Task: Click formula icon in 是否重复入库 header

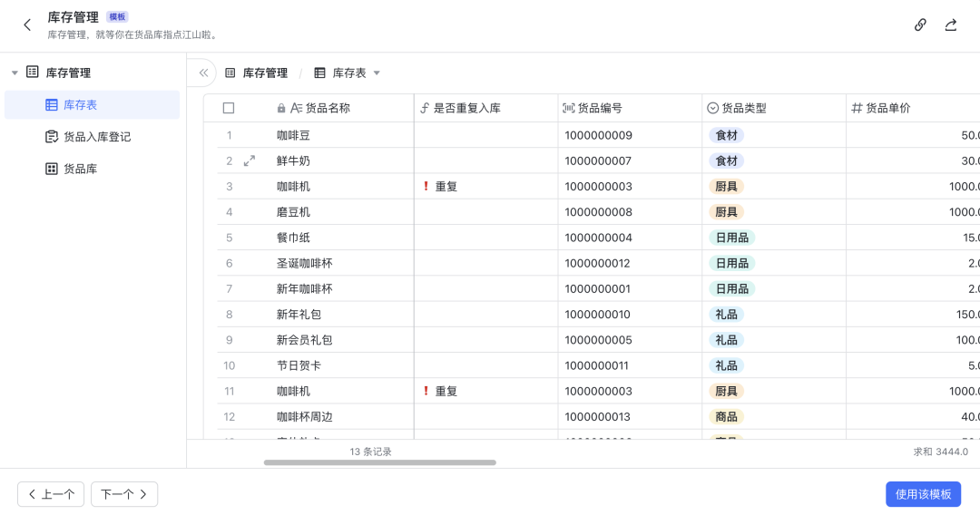Action: click(425, 108)
